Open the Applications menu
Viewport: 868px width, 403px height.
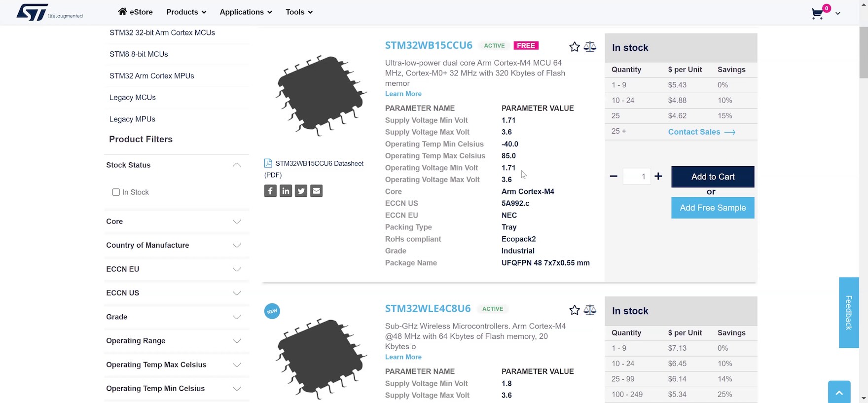point(246,12)
